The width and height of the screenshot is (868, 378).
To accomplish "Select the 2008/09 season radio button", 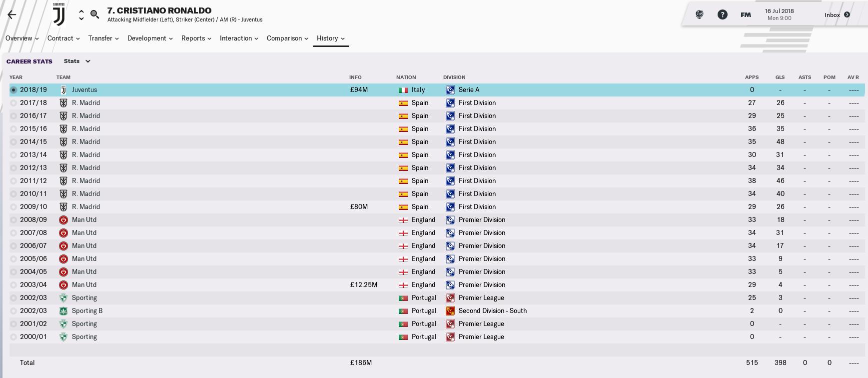I will pyautogui.click(x=13, y=220).
